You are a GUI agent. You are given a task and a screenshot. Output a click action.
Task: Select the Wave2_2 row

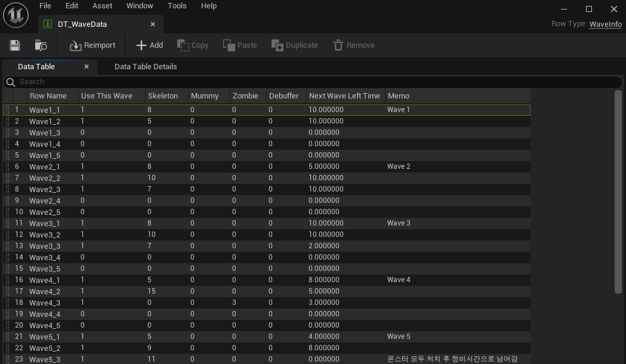(x=267, y=178)
